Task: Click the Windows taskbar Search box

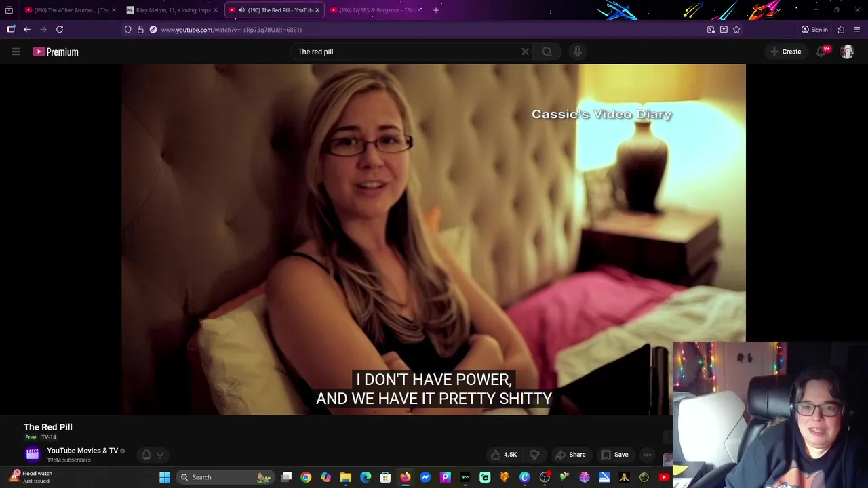Action: click(226, 477)
